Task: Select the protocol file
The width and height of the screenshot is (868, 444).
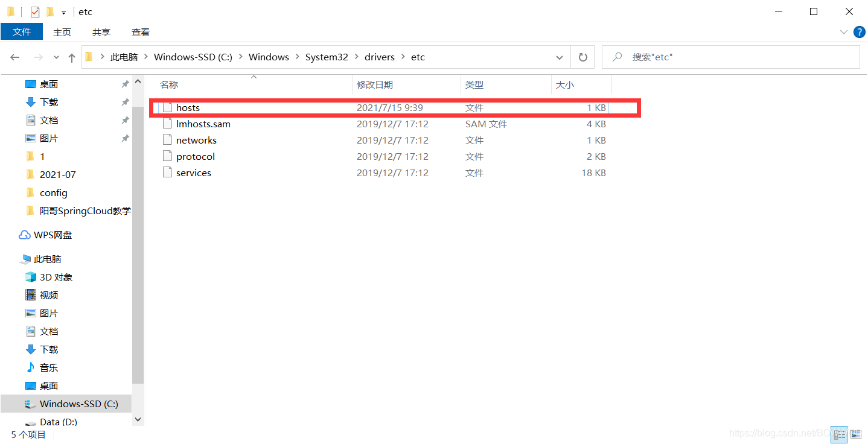Action: pos(383,156)
